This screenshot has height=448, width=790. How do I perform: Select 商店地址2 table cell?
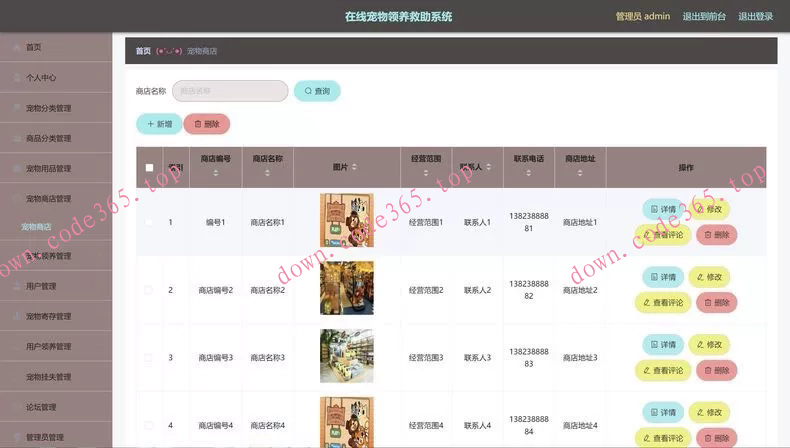pyautogui.click(x=580, y=290)
